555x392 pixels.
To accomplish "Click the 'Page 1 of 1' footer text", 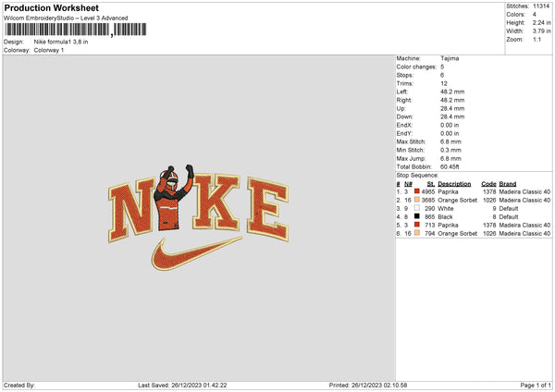I will [x=536, y=386].
